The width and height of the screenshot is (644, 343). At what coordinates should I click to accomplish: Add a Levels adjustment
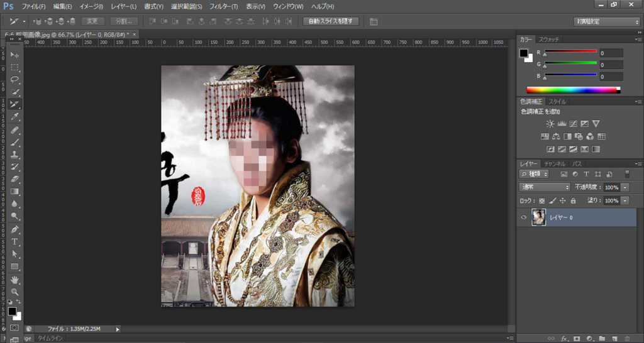click(x=562, y=124)
